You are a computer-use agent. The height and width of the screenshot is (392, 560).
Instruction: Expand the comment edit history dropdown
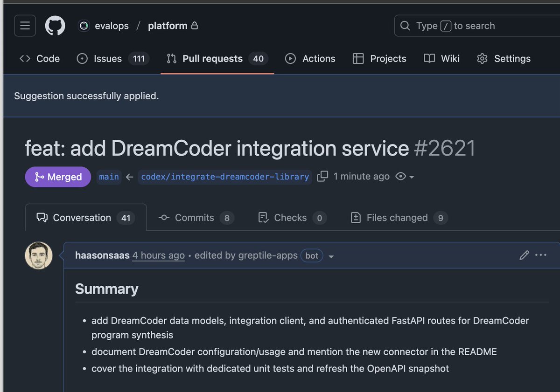[x=331, y=256]
